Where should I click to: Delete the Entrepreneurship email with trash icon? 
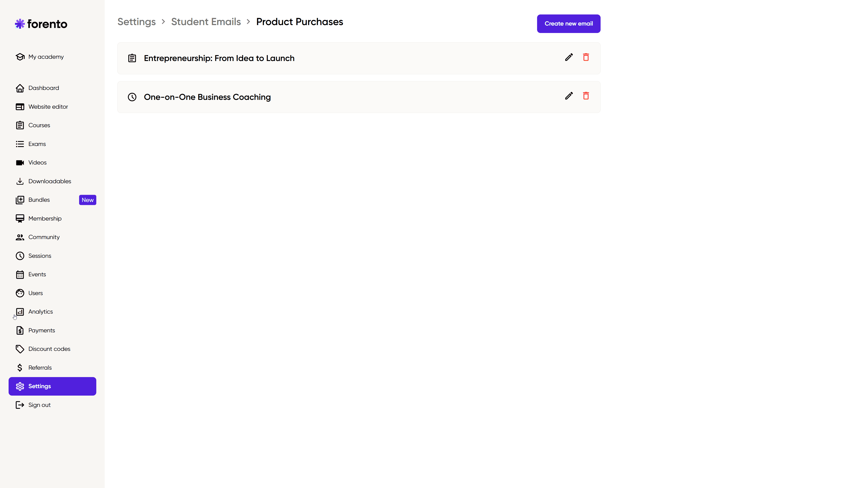click(x=586, y=57)
